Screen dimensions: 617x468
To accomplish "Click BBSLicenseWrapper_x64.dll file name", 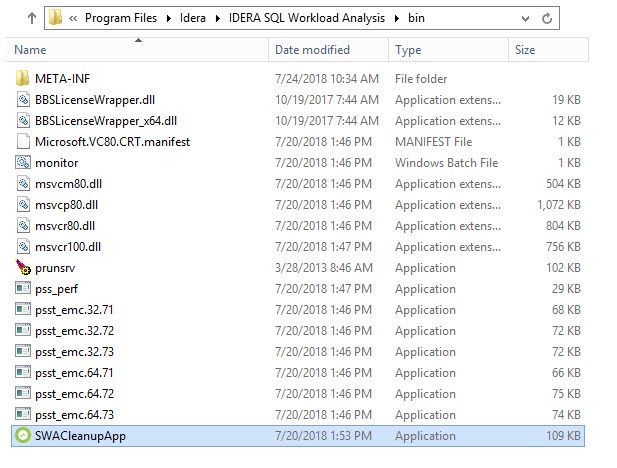I will tap(106, 121).
